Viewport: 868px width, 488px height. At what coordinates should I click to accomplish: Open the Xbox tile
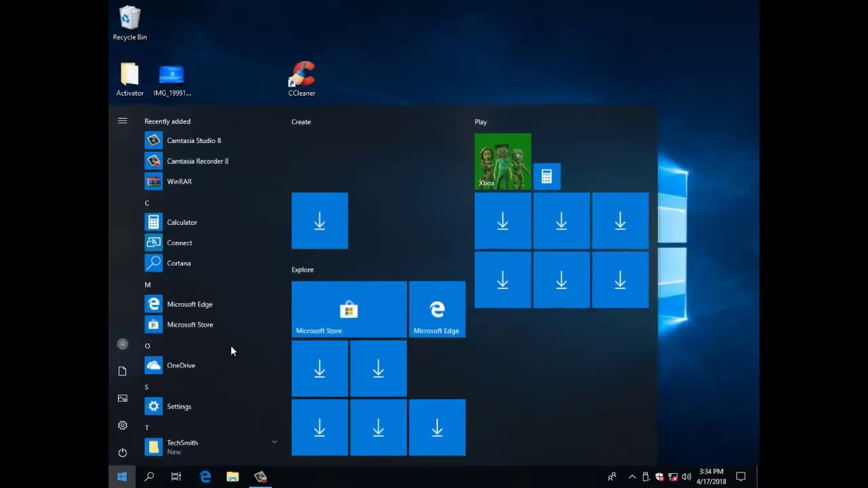[x=502, y=161]
